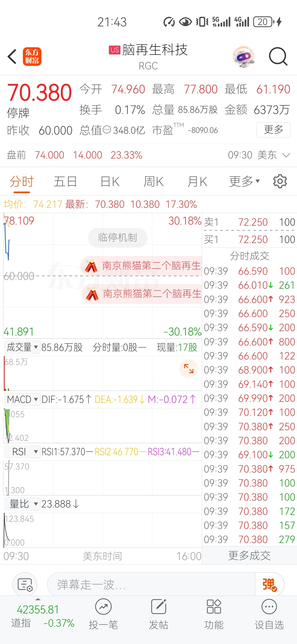The width and height of the screenshot is (297, 644).
Task: Tap the 今开 74.960 value
Action: click(x=128, y=89)
